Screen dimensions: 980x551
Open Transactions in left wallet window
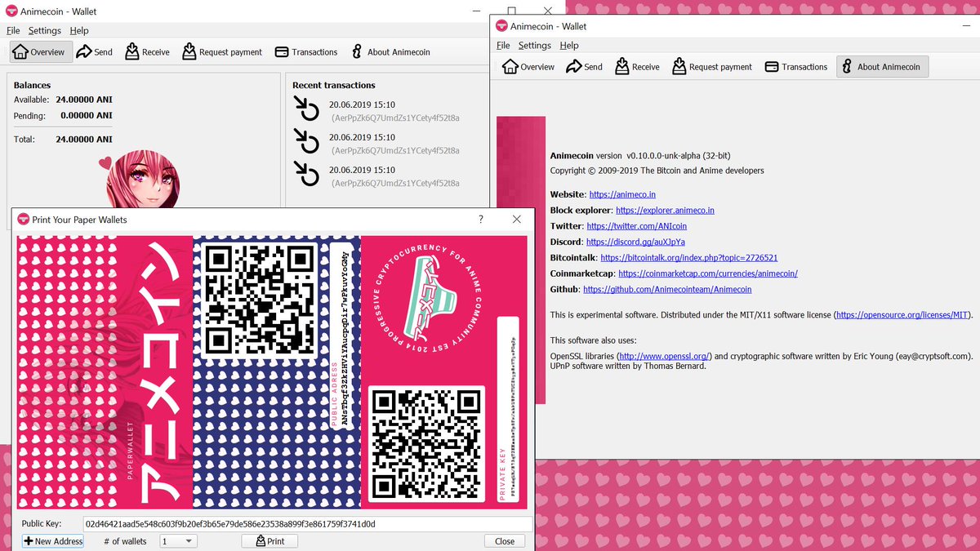[x=305, y=51]
